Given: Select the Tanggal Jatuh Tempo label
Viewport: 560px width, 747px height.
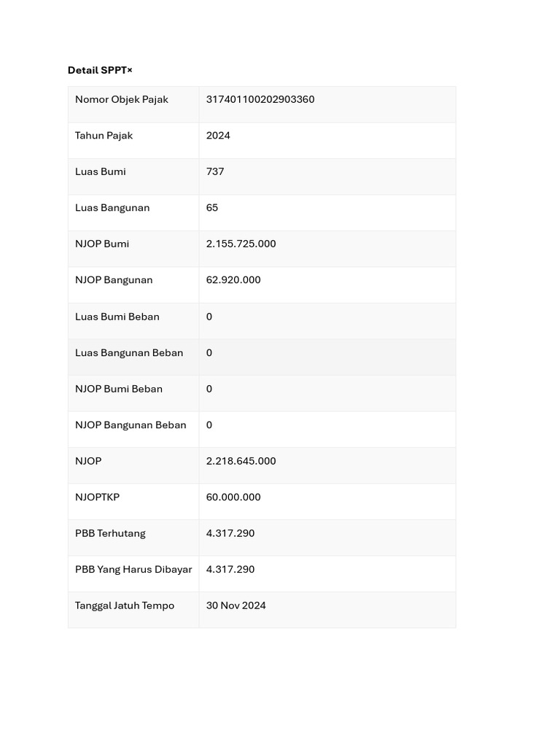Looking at the screenshot, I should click(x=125, y=605).
